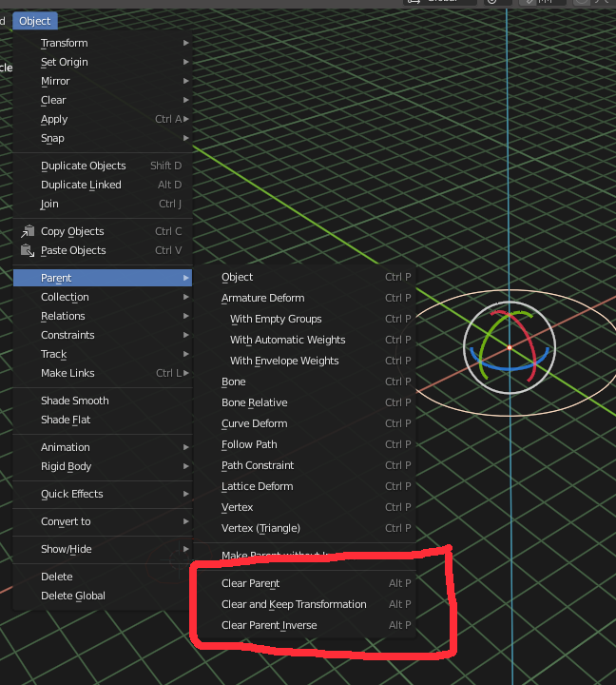Expand the Set Origin submenu
The image size is (616, 685).
coord(103,62)
